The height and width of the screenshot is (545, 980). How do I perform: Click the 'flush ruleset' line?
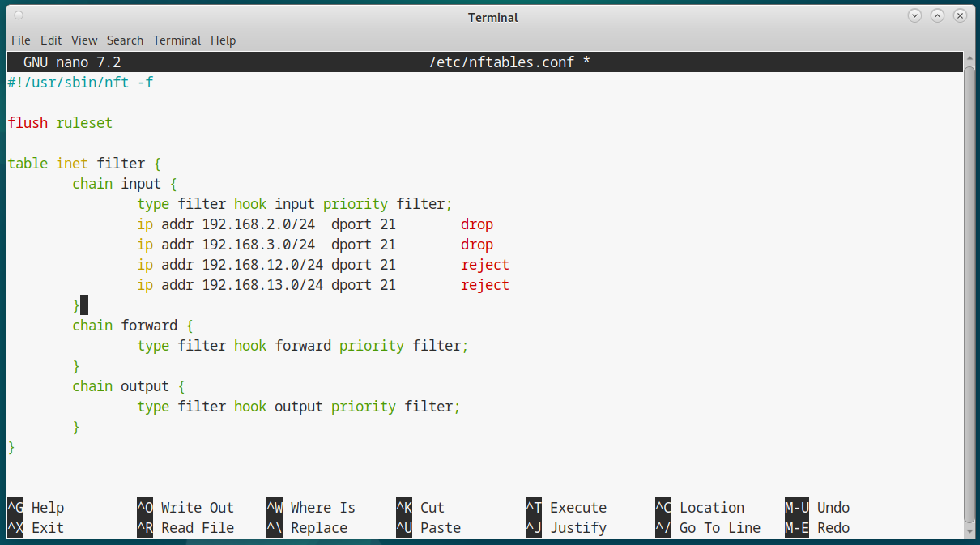[60, 123]
